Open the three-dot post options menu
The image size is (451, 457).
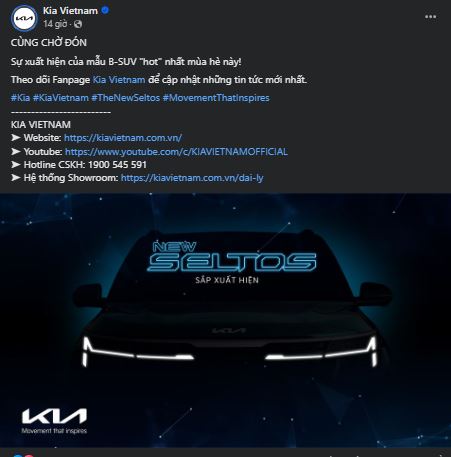tap(430, 17)
